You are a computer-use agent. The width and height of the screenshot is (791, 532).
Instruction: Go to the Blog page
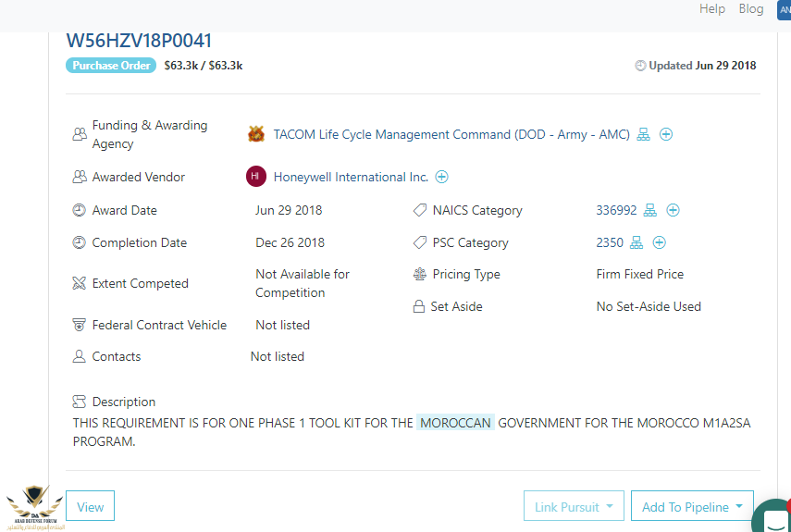(751, 9)
